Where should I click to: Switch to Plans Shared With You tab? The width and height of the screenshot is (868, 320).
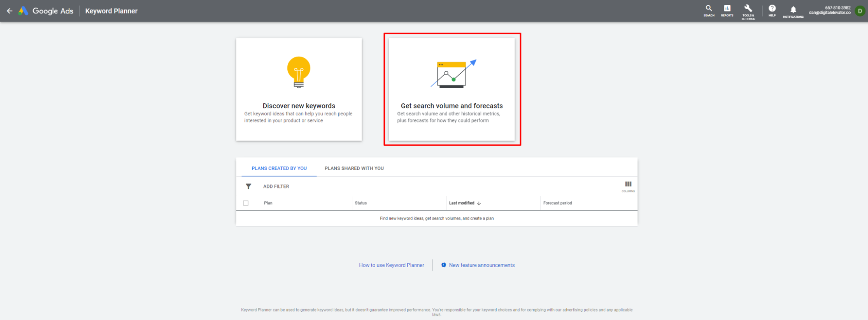pyautogui.click(x=354, y=168)
